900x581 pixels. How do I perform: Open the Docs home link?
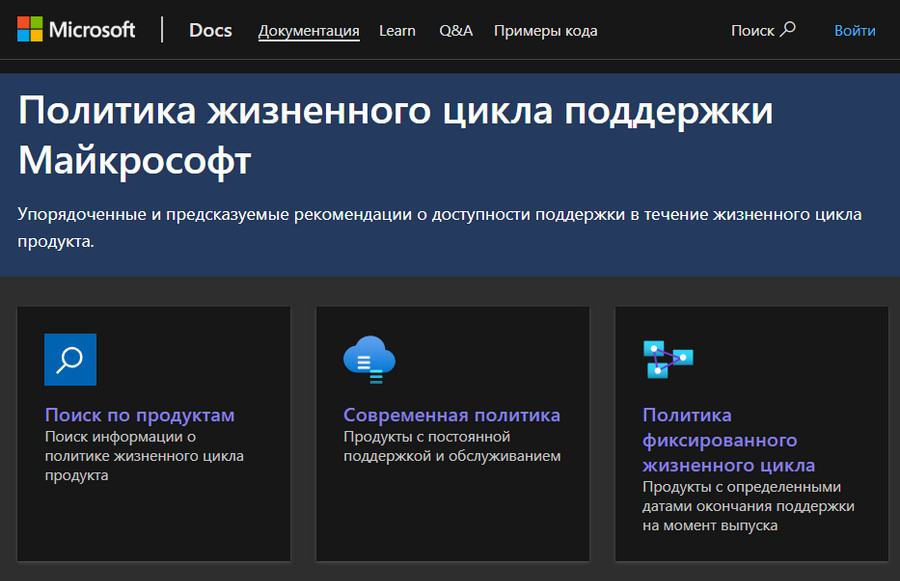point(210,30)
